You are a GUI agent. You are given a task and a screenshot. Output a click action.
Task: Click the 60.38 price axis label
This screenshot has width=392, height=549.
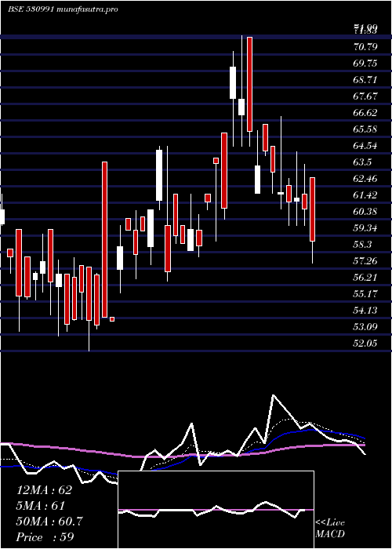[366, 211]
